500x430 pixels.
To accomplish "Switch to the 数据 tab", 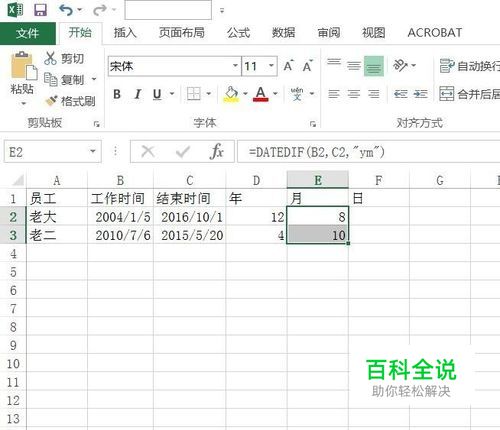I will pos(283,33).
